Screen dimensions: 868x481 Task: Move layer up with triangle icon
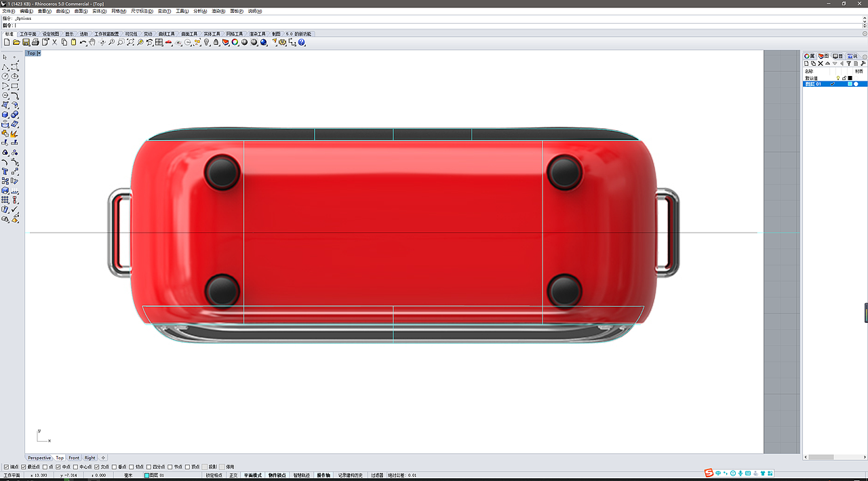click(828, 64)
